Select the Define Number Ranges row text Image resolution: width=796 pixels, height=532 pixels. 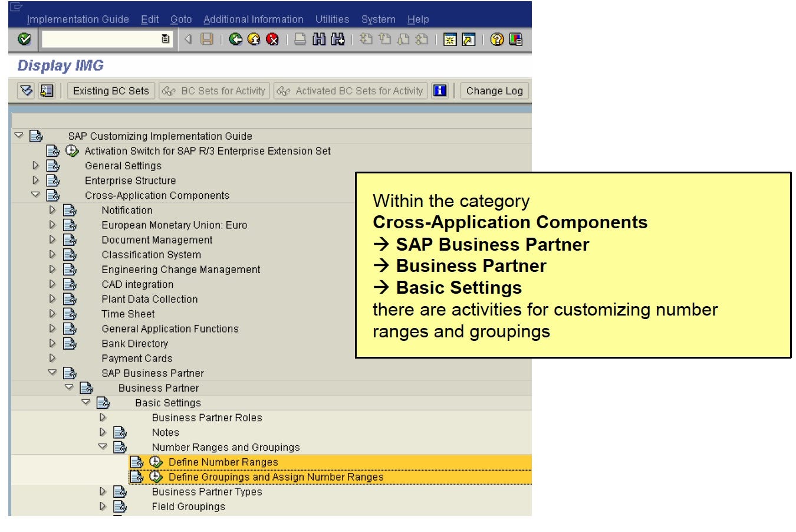223,462
